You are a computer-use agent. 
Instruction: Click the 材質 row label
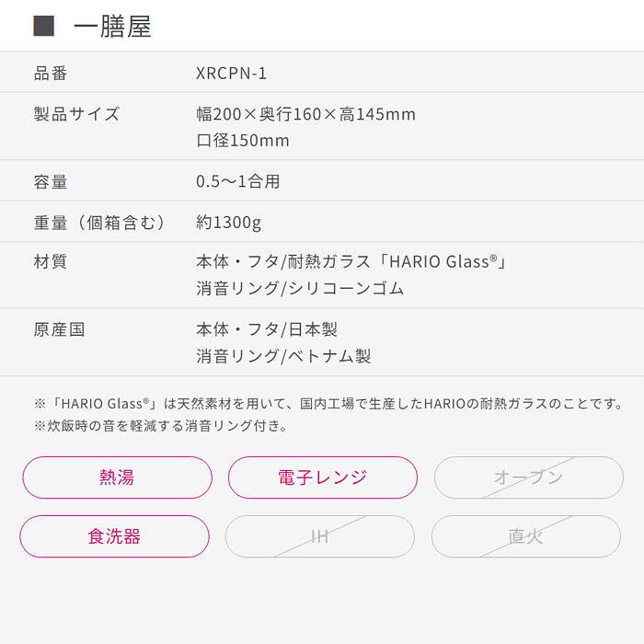[x=51, y=261]
